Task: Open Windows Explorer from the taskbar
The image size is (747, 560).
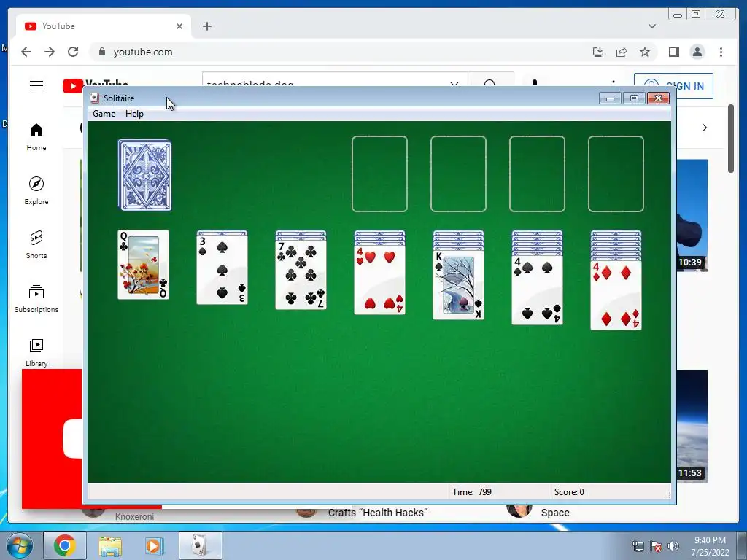Action: pos(110,545)
